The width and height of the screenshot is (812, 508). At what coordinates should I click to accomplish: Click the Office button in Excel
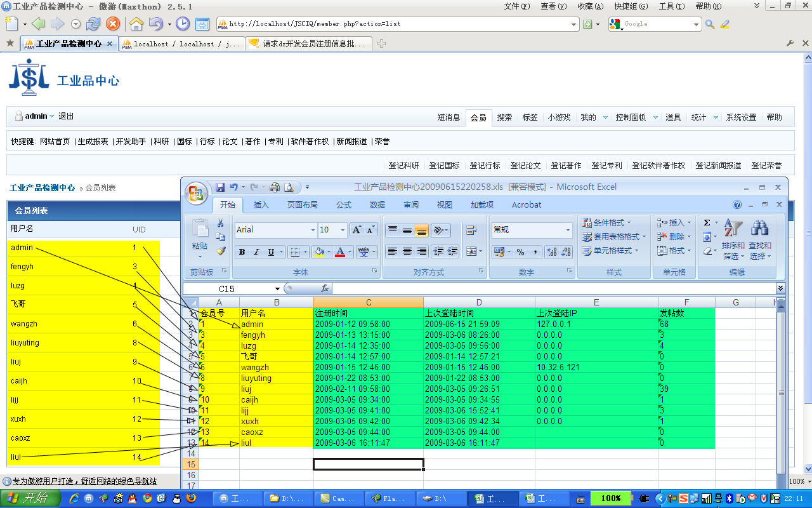click(196, 192)
